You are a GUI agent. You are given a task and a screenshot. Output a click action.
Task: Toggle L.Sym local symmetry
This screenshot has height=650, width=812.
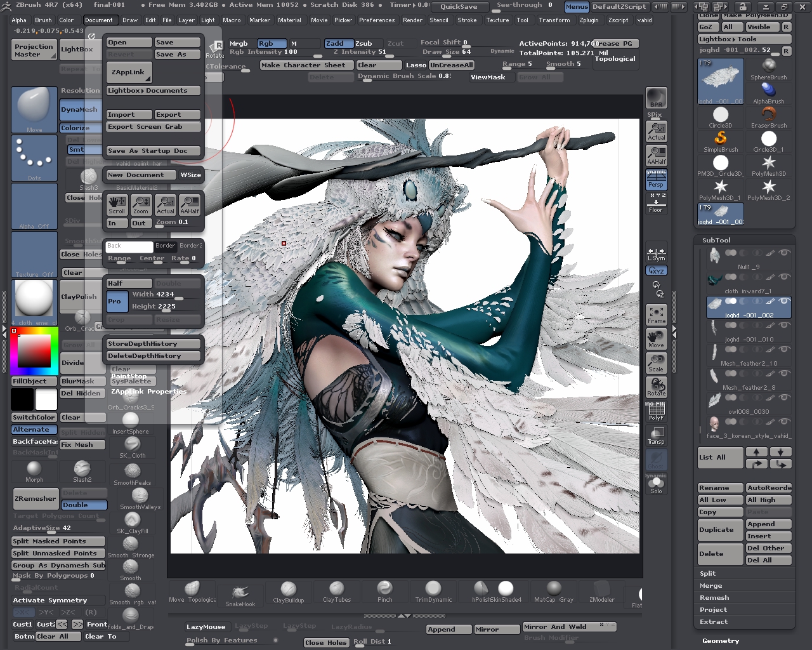point(656,254)
